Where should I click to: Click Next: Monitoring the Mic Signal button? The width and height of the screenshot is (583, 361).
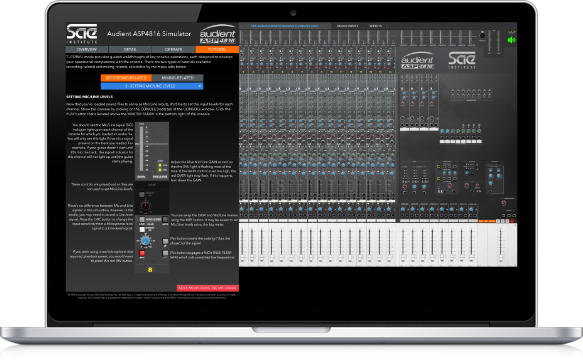click(207, 288)
